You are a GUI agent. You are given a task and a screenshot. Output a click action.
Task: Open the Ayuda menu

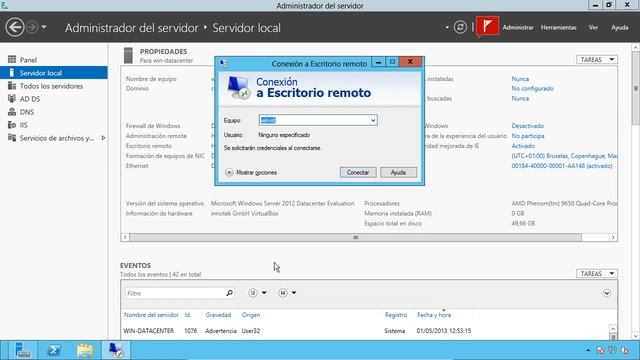620,27
